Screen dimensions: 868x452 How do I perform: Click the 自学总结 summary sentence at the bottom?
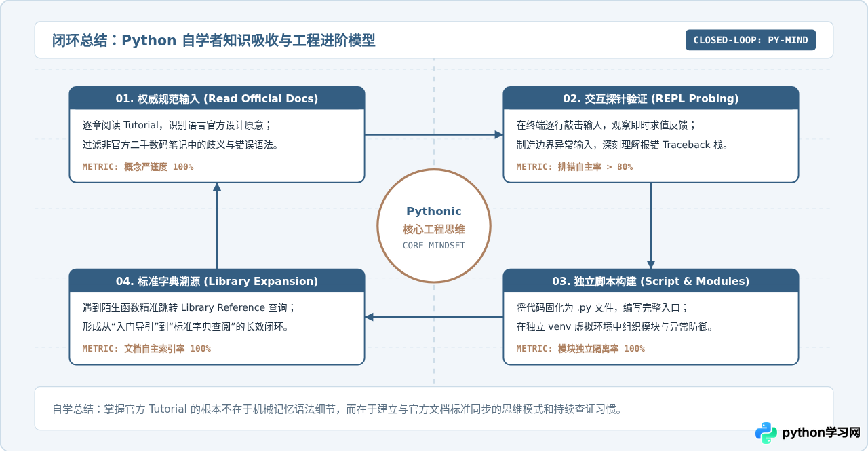(337, 409)
